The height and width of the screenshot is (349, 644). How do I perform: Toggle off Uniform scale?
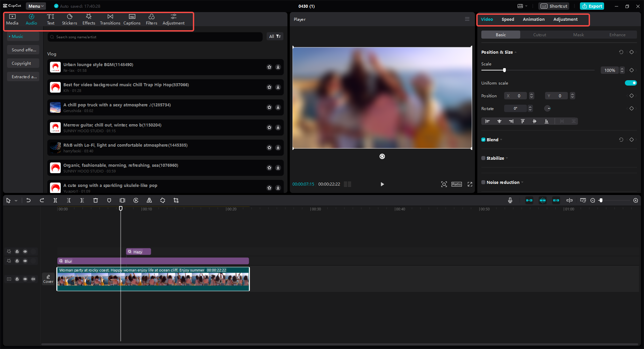pos(631,83)
